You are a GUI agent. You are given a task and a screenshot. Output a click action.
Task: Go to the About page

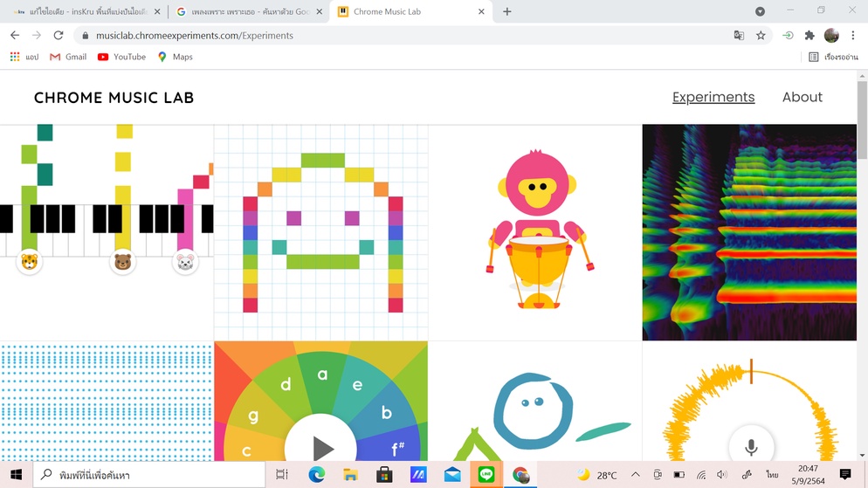802,97
